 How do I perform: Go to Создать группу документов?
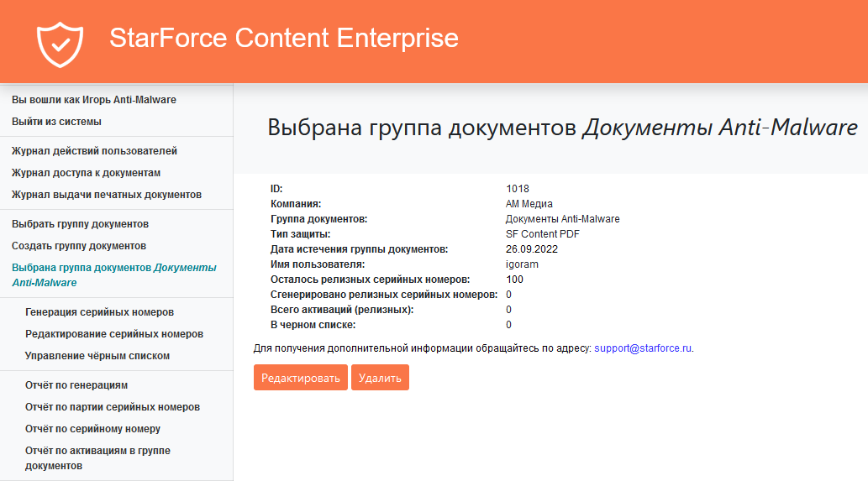coord(79,246)
